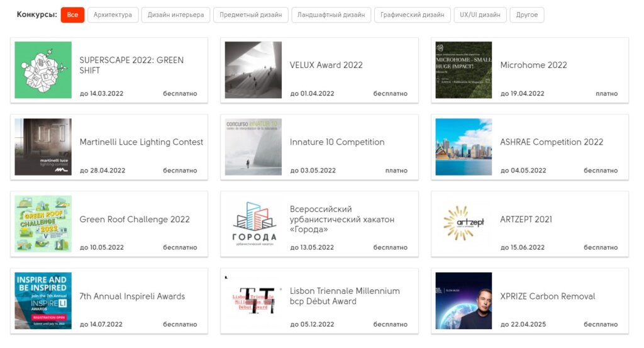Screen dimensions: 644x348
Task: Open 7th Annual Inspireli Awards link
Action: [132, 296]
